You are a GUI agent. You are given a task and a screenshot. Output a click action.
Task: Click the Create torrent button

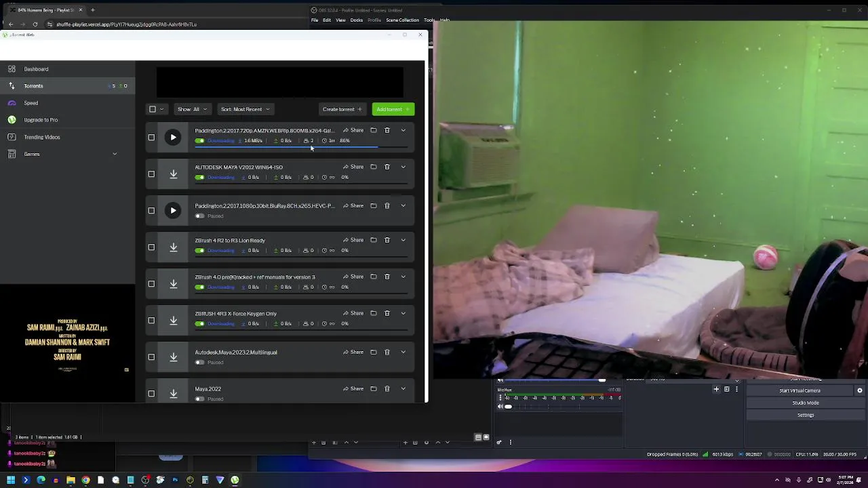[342, 109]
